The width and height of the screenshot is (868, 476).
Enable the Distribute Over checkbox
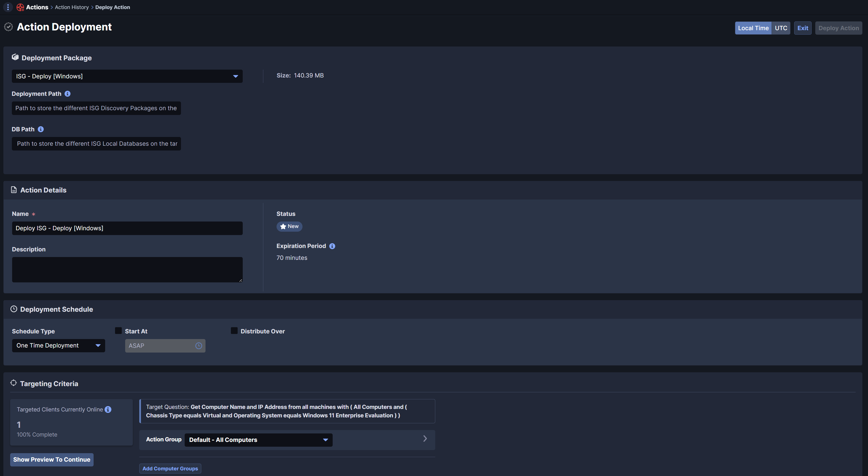234,331
